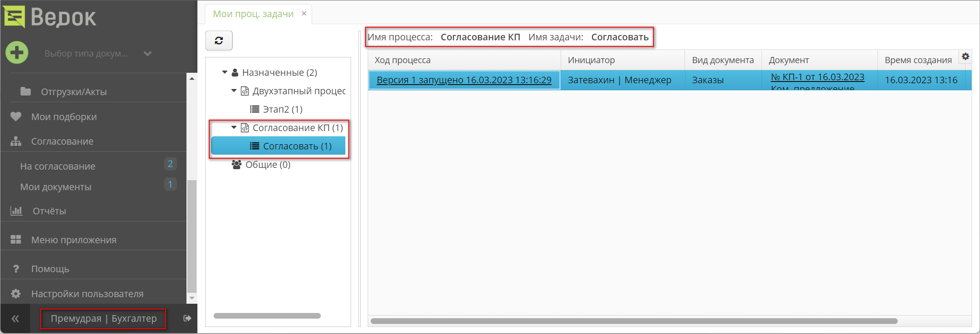This screenshot has width=980, height=334.
Task: Collapse the Согласование КП (1) node
Action: pyautogui.click(x=234, y=128)
